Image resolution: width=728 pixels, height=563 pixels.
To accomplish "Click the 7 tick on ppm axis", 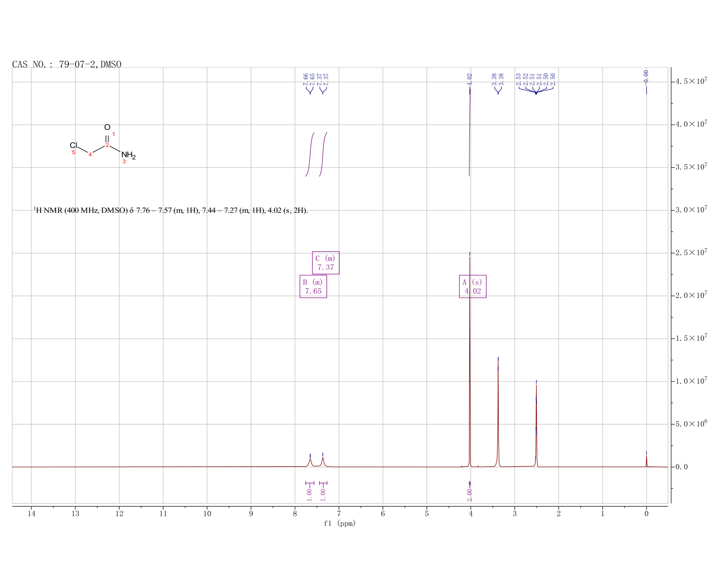I will pos(339,514).
